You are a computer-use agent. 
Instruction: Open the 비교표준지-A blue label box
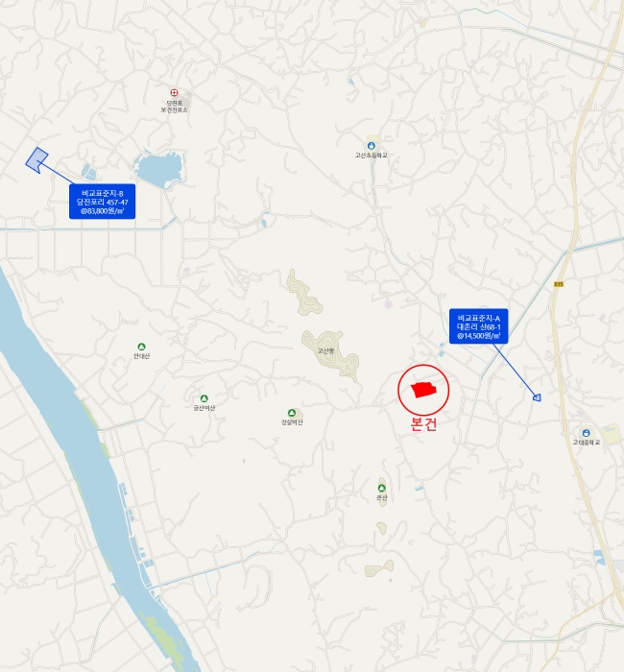click(x=479, y=326)
